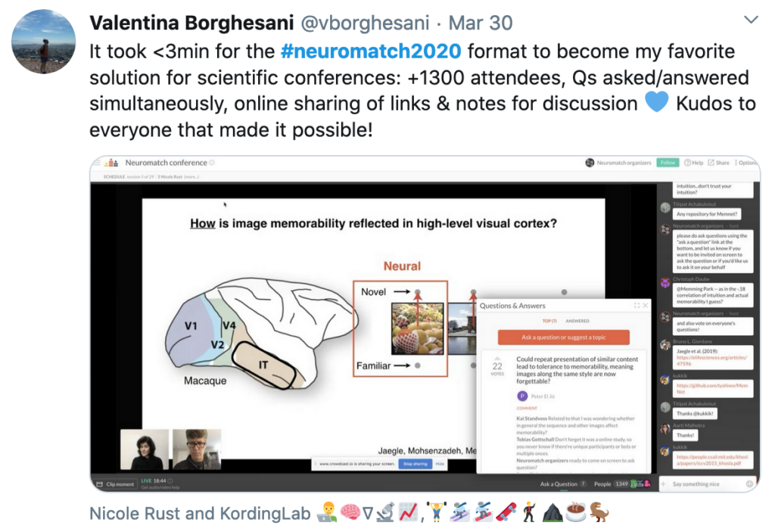Select the presenter webcam thumbnail of the woman
Viewport: 775px width, 532px height.
[x=145, y=450]
